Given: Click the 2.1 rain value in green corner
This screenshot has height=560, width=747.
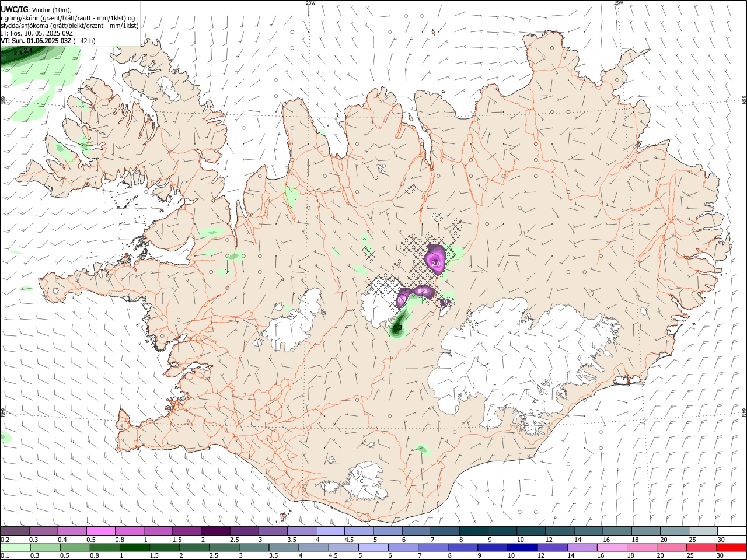Looking at the screenshot, I should click(27, 51).
